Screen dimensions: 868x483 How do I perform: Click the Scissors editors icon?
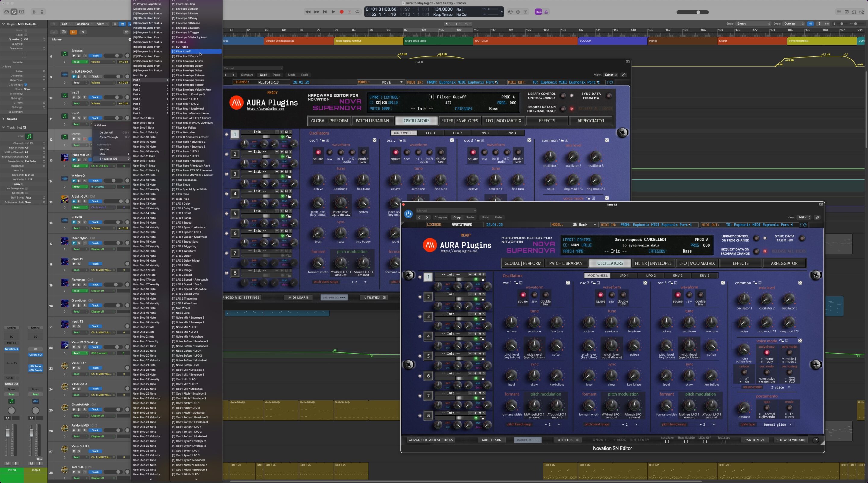click(42, 12)
